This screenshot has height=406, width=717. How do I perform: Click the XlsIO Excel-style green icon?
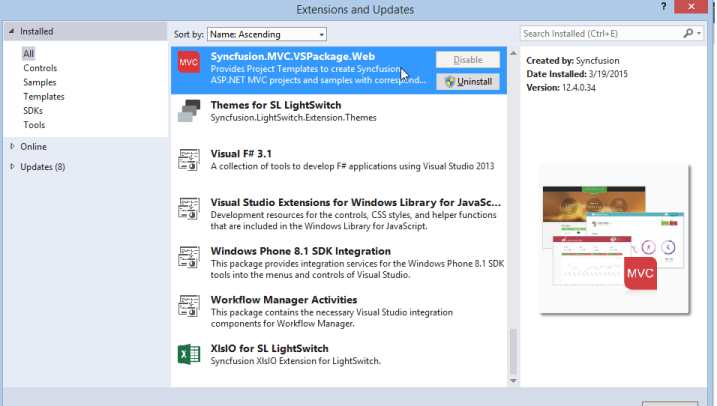pyautogui.click(x=189, y=354)
